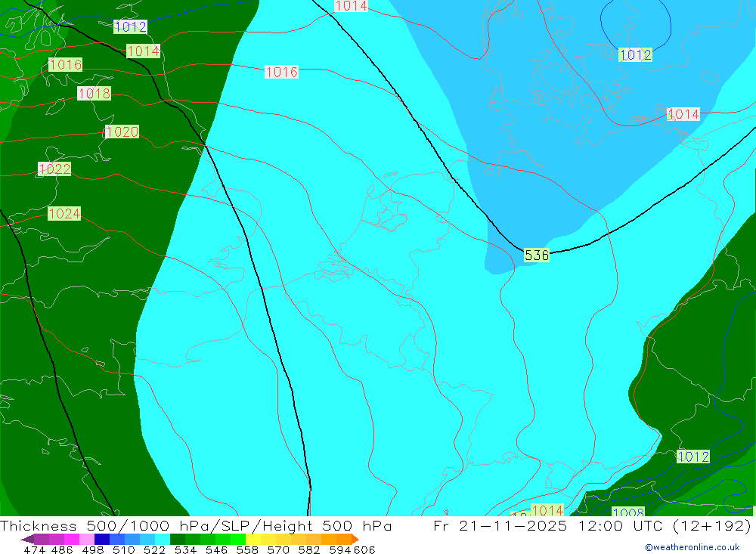756x554 pixels.
Task: Click the cyan legend swatch above 522
Action: [162, 539]
